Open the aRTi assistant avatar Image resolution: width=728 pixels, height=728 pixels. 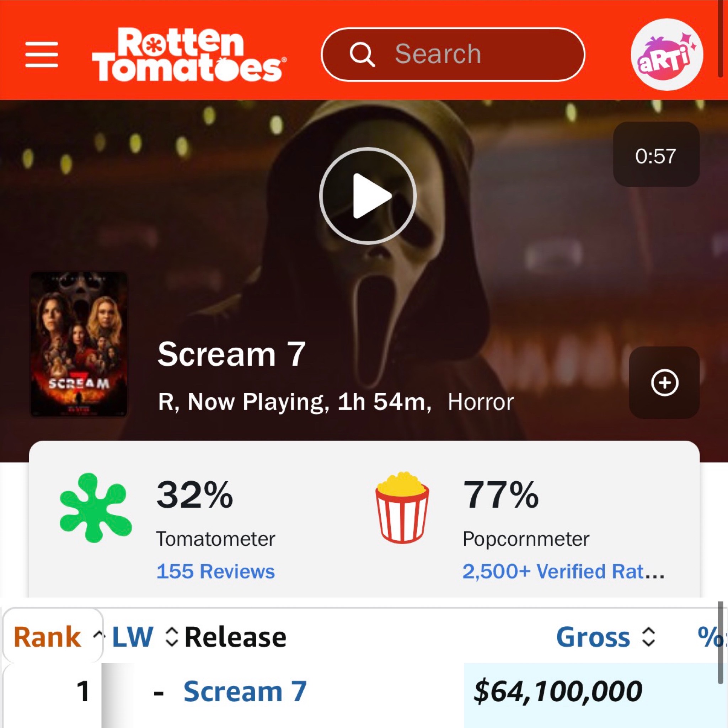(667, 55)
